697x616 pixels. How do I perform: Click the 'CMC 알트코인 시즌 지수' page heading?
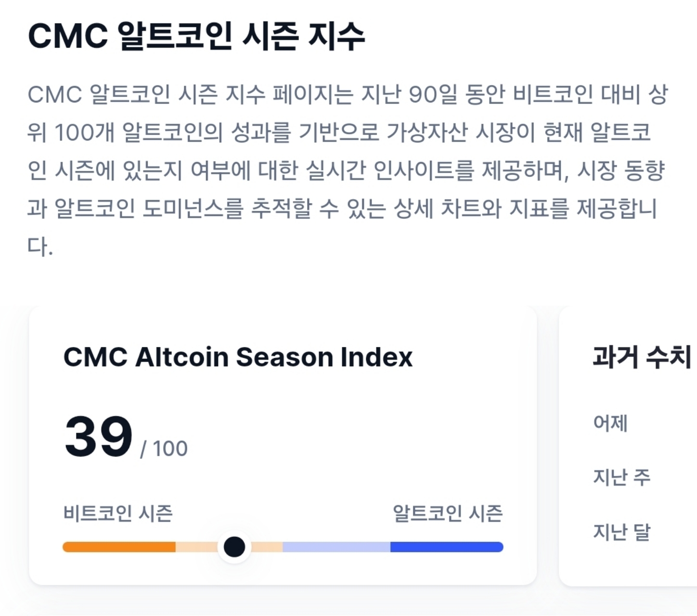click(196, 36)
